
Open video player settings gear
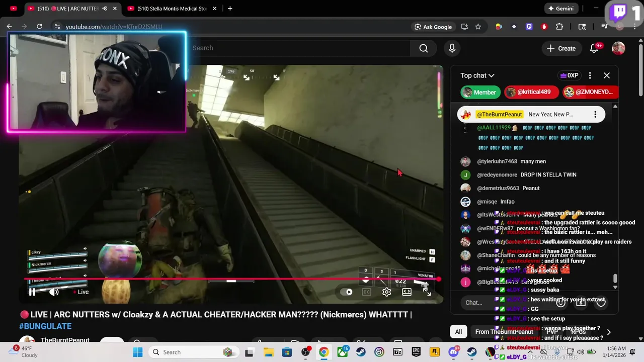coord(386,292)
